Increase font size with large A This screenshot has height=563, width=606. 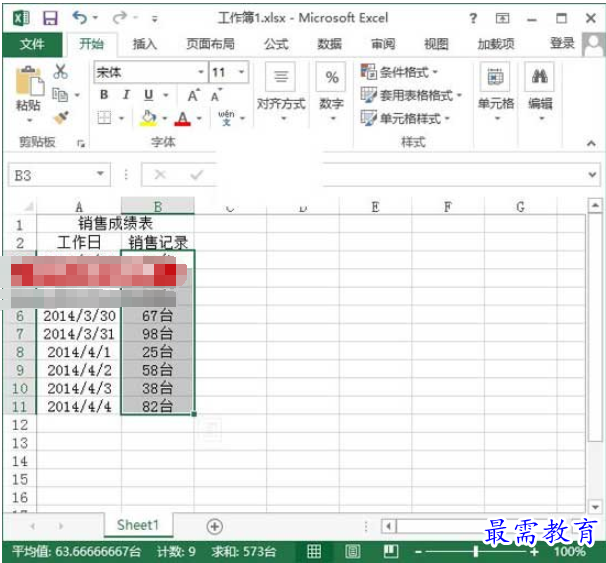coord(194,95)
